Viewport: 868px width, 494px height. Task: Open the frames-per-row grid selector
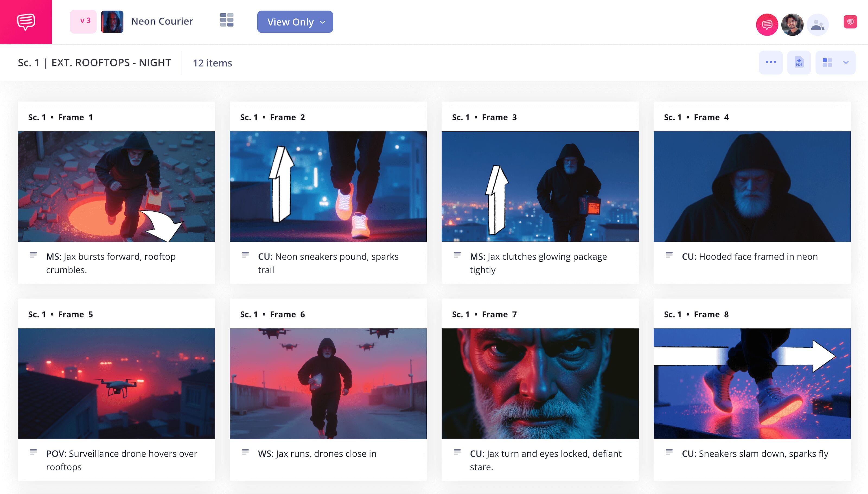[827, 62]
